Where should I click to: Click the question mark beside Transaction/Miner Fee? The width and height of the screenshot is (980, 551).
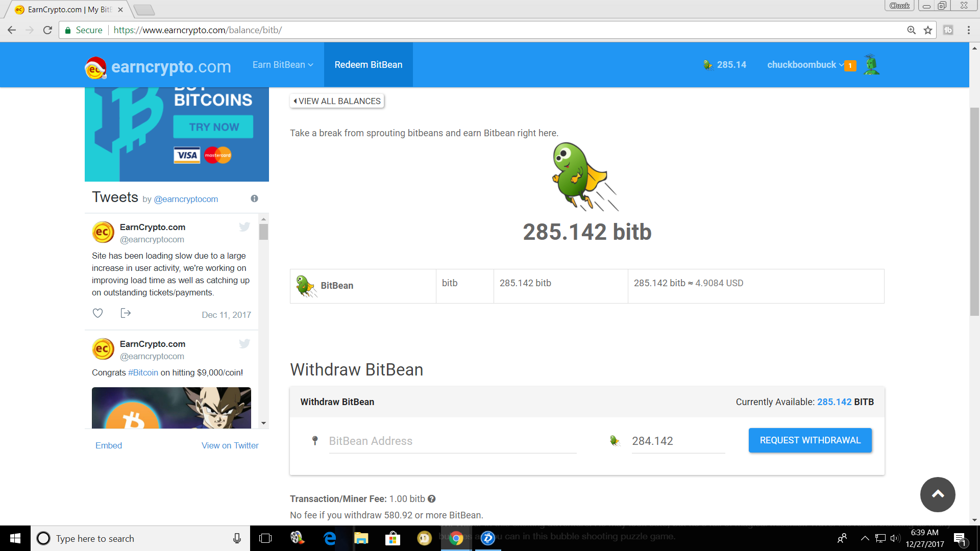pos(432,499)
